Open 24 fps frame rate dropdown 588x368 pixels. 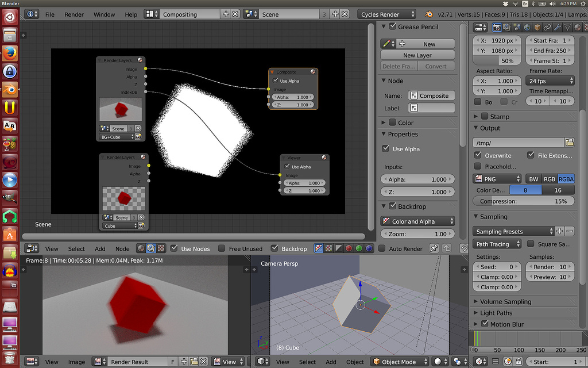(x=550, y=80)
